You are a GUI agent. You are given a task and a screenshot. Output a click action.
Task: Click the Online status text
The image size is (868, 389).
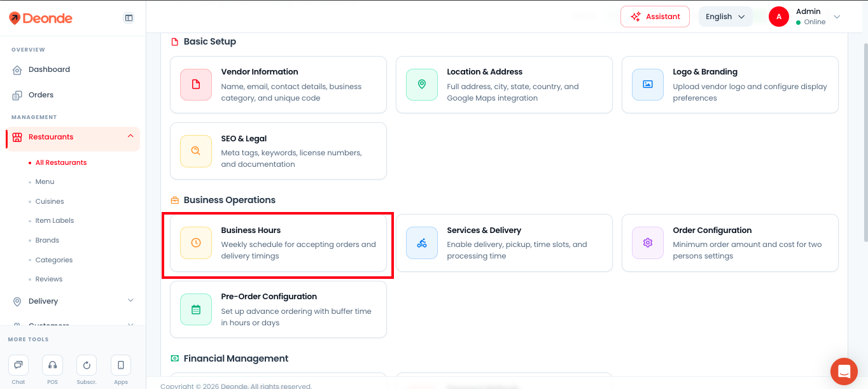(815, 22)
